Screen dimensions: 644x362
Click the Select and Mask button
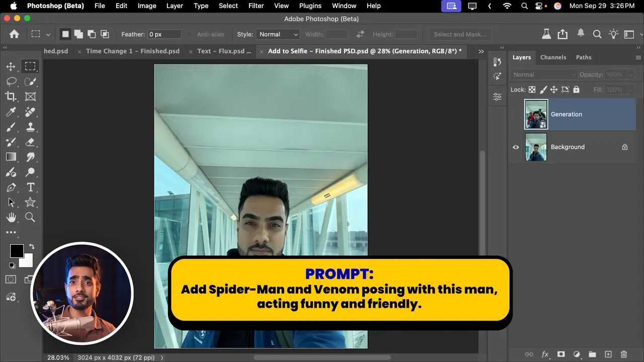(x=460, y=34)
